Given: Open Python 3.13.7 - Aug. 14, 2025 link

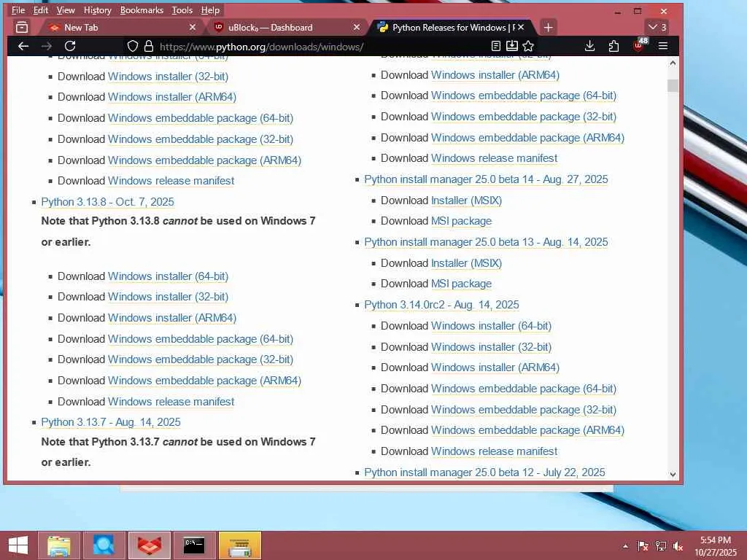Looking at the screenshot, I should tap(111, 422).
